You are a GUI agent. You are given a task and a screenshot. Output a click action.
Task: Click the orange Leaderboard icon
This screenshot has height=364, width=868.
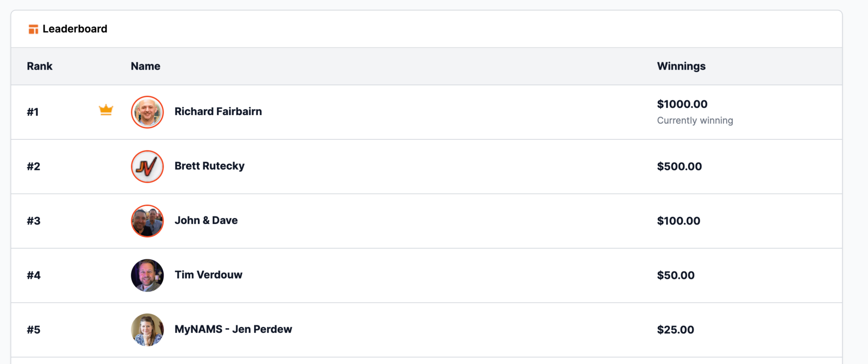point(33,29)
